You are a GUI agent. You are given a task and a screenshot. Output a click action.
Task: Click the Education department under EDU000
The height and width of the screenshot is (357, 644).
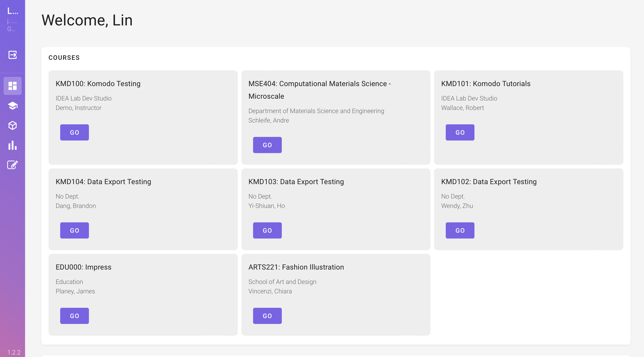click(x=69, y=282)
